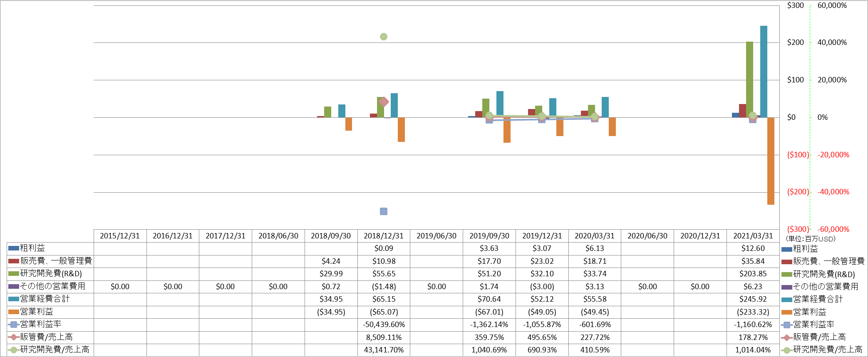Click the $4.24 SG&A cell
Image resolution: width=868 pixels, height=357 pixels.
pos(331,261)
